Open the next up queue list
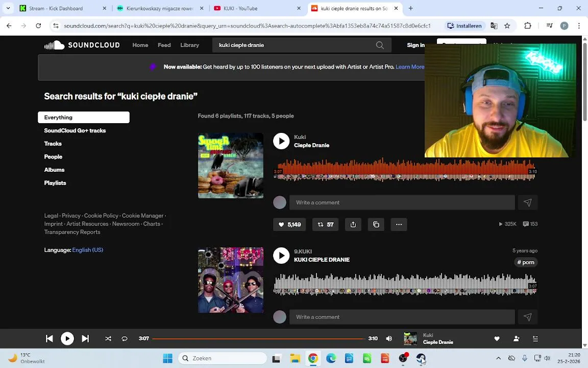 pyautogui.click(x=535, y=339)
